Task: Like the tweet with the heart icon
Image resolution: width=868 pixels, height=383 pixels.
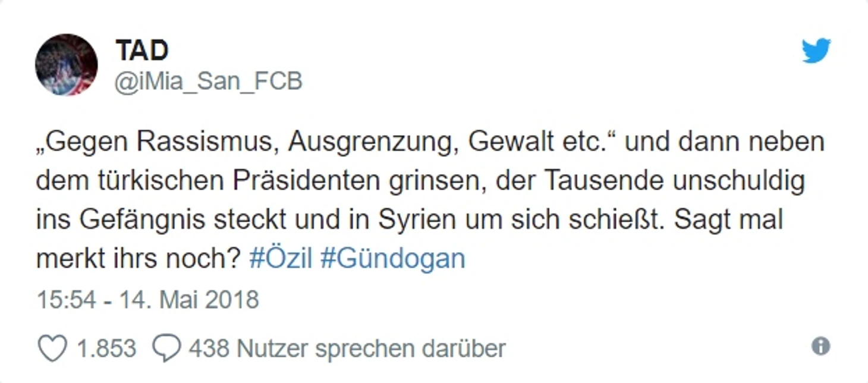Action: click(x=52, y=349)
